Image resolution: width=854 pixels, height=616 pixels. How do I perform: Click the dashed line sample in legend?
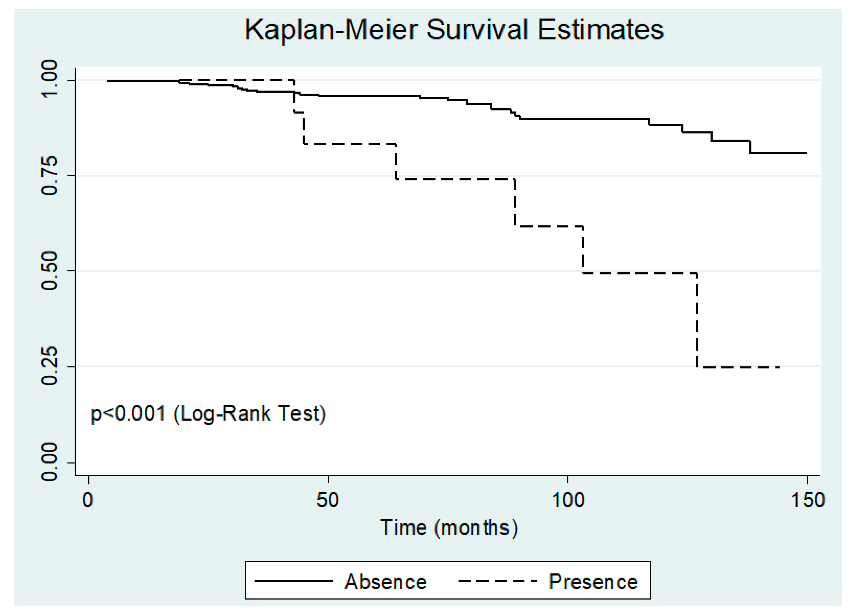tap(497, 581)
